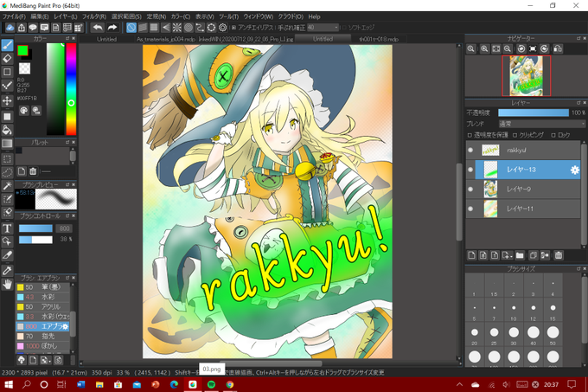Open the 手ぶれ補正 value dropdown

click(x=323, y=28)
